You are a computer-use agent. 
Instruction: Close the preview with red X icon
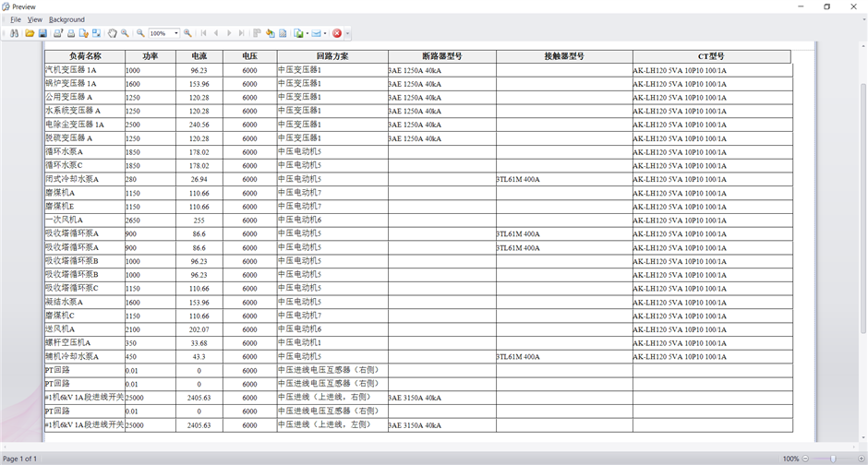point(336,33)
